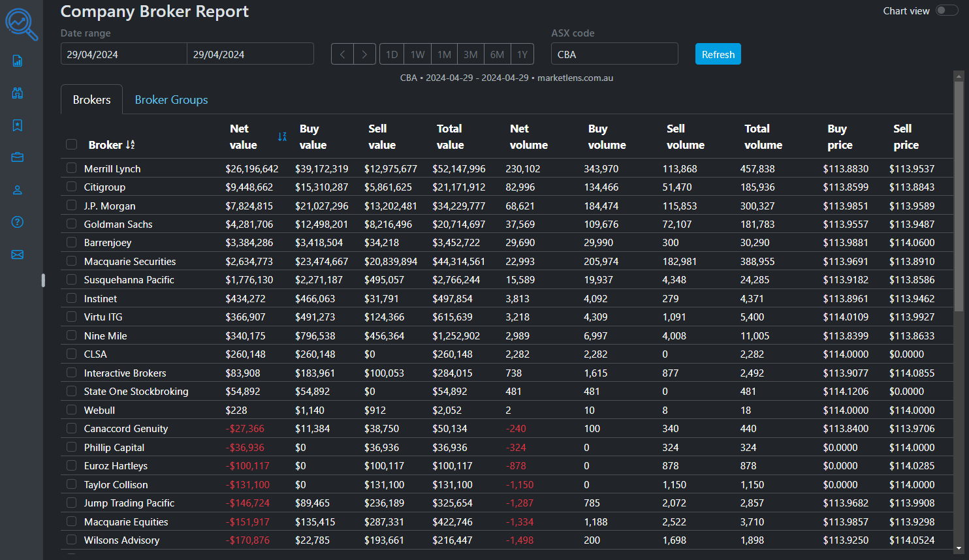The image size is (969, 560).
Task: Tick the Nine Mile checkbox
Action: [72, 335]
